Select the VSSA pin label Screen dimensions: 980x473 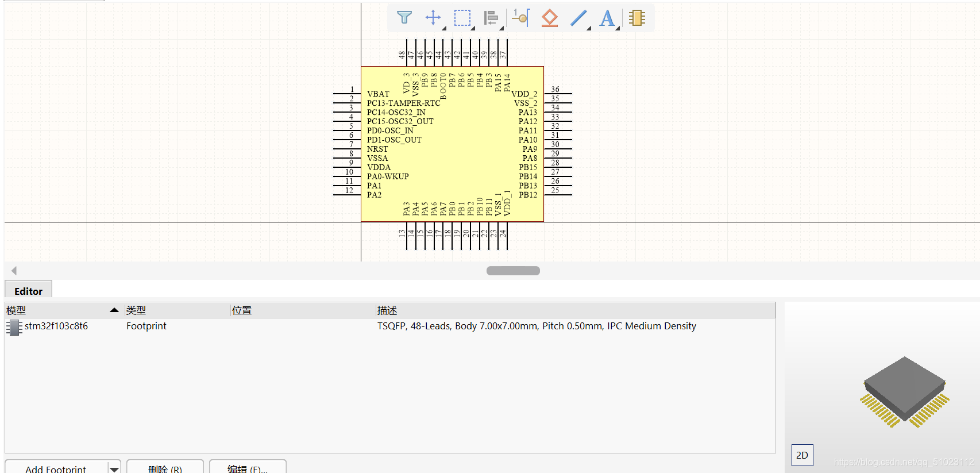(x=377, y=158)
